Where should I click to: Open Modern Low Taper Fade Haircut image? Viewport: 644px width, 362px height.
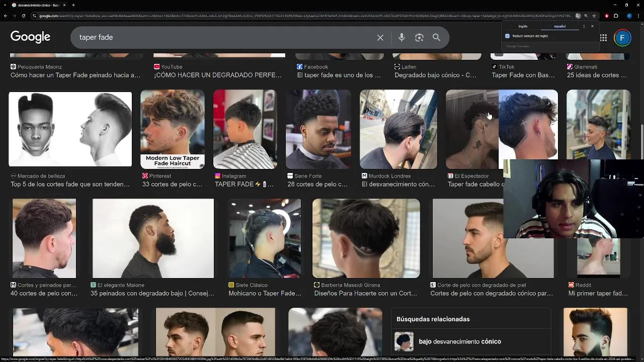173,129
